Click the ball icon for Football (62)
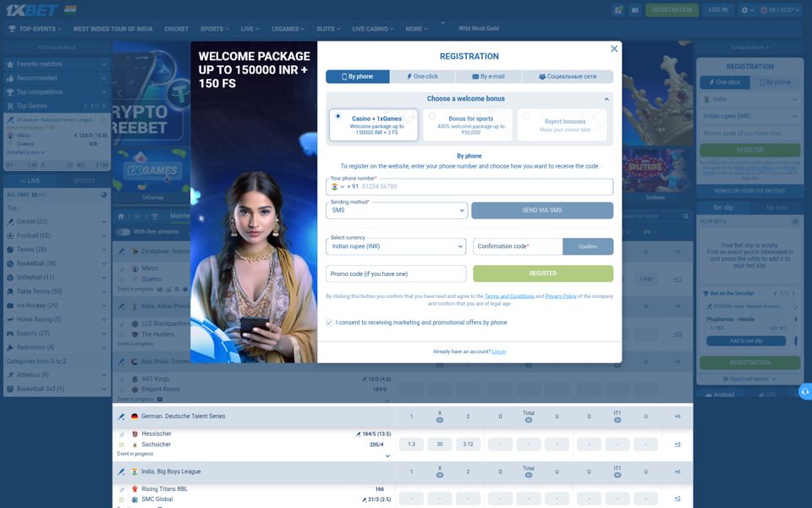 (10, 235)
